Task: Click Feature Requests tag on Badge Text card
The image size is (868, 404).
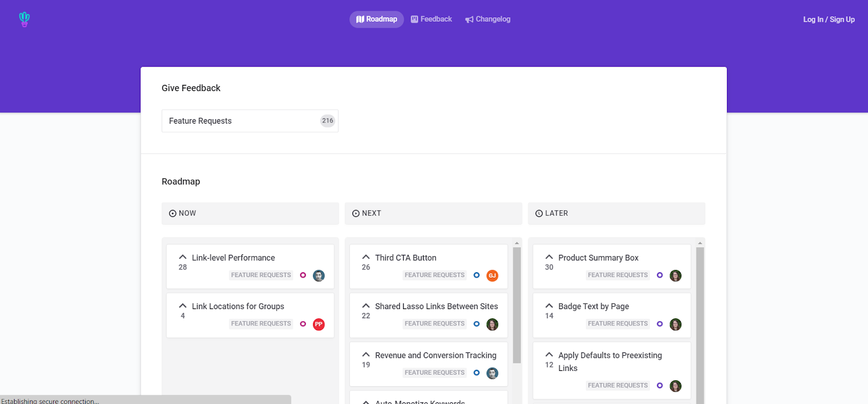Action: point(618,324)
